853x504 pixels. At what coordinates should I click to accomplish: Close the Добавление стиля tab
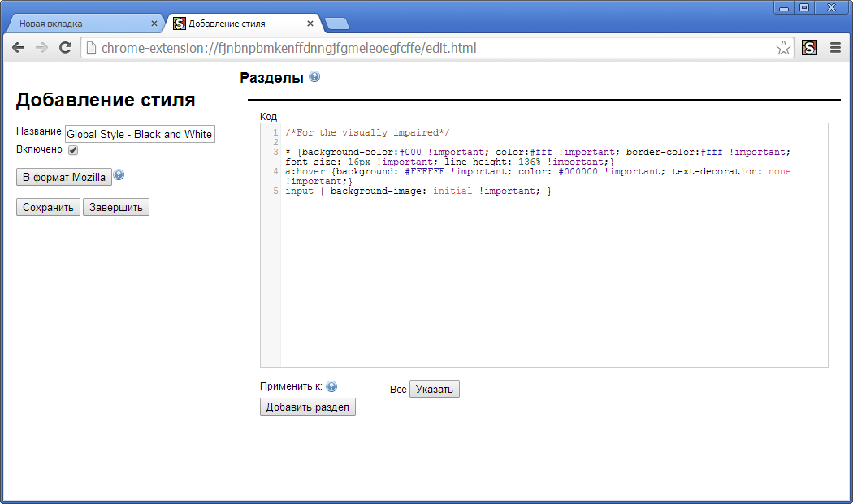tap(310, 24)
